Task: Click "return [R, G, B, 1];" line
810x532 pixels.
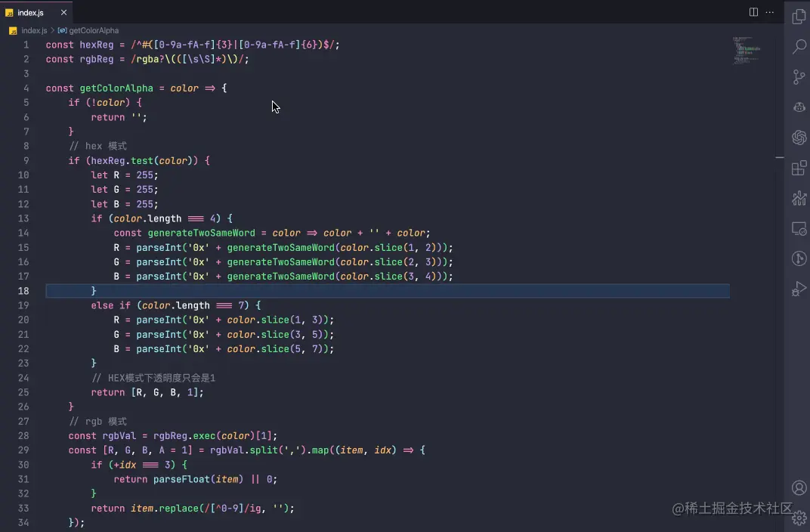Action: [x=147, y=392]
